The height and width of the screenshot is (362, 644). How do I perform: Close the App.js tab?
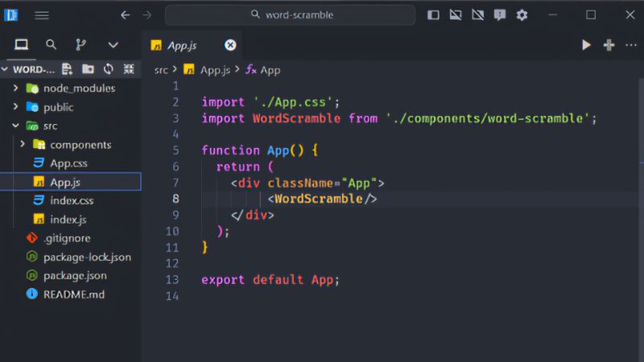coord(230,45)
